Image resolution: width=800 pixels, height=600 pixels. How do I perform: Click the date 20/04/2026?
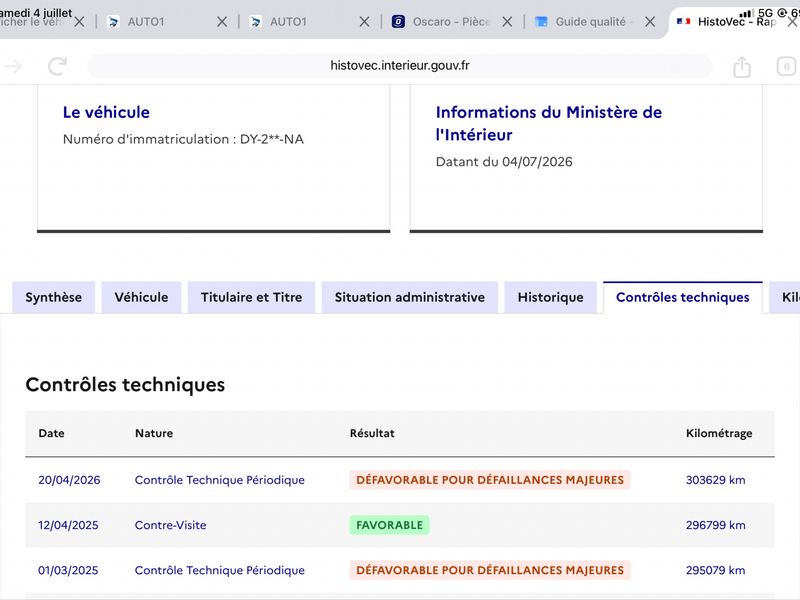pos(69,480)
